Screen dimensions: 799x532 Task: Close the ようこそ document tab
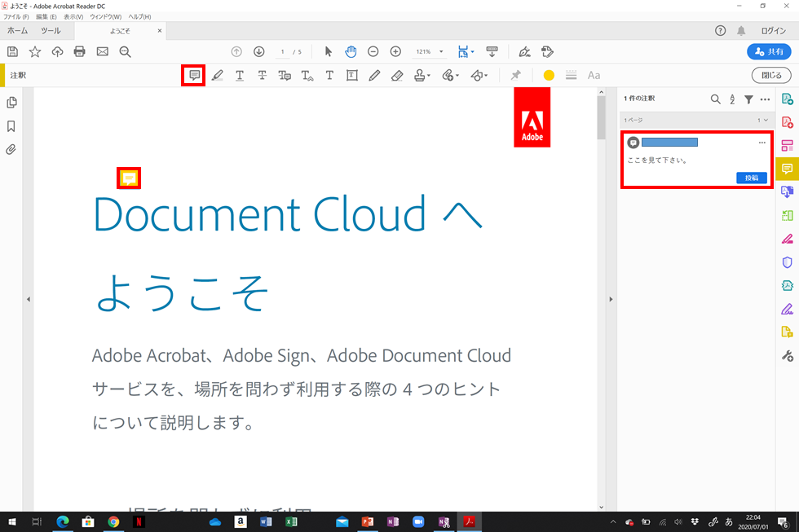[160, 30]
